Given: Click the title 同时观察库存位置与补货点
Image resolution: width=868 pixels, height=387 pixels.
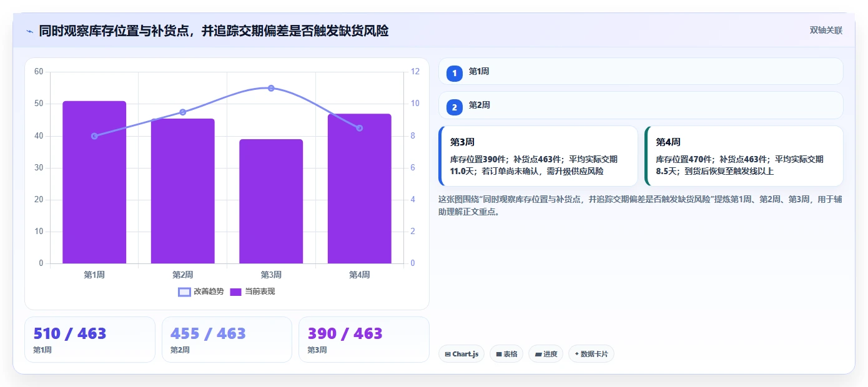Looking at the screenshot, I should pyautogui.click(x=214, y=31).
